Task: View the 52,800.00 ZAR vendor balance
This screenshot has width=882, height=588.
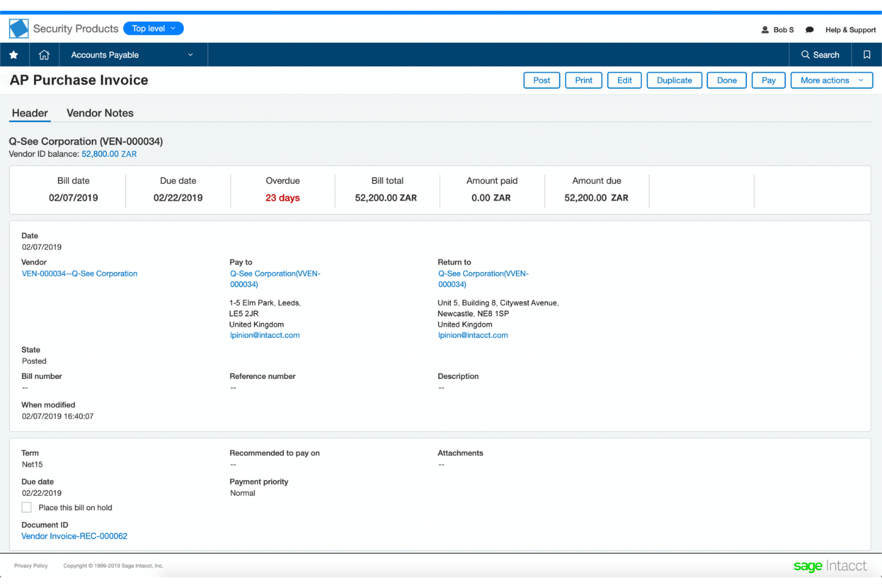Action: [x=109, y=154]
